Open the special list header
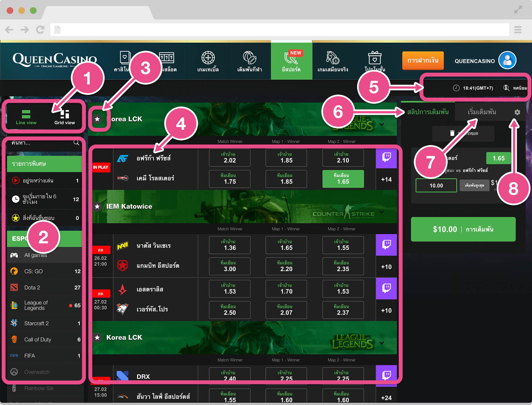Screen dimensions: 532x405 [x=44, y=164]
